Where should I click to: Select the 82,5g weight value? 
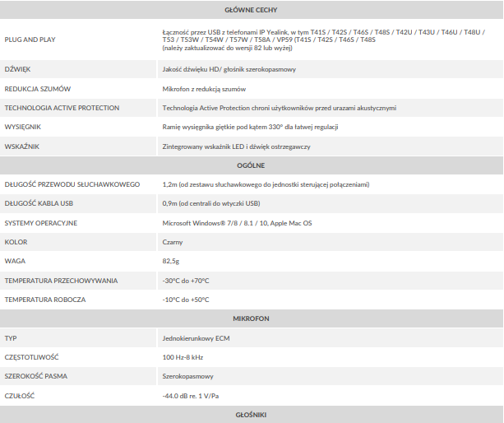[171, 261]
